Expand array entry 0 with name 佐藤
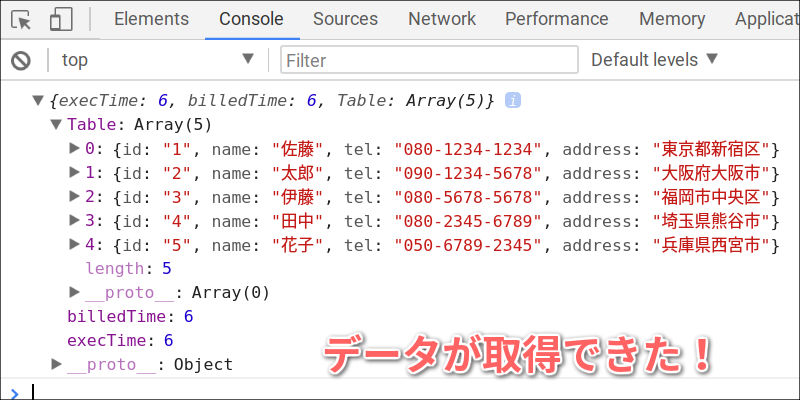This screenshot has width=800, height=400. pyautogui.click(x=74, y=148)
